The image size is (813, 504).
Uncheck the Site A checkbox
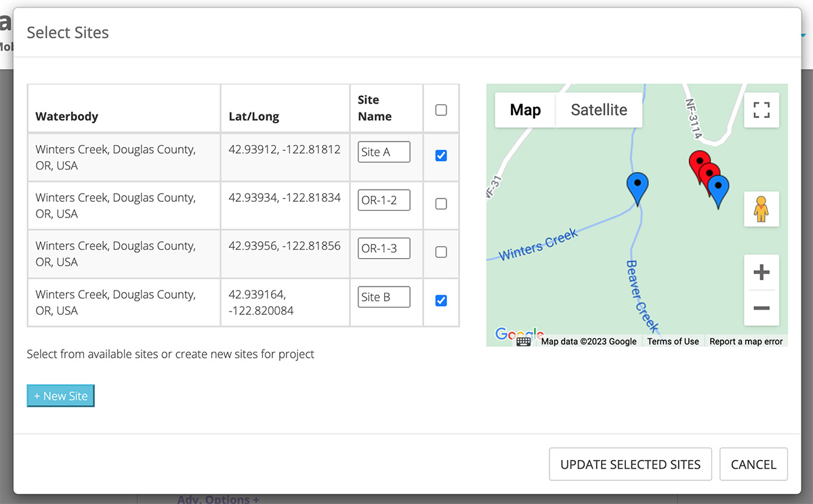[441, 156]
